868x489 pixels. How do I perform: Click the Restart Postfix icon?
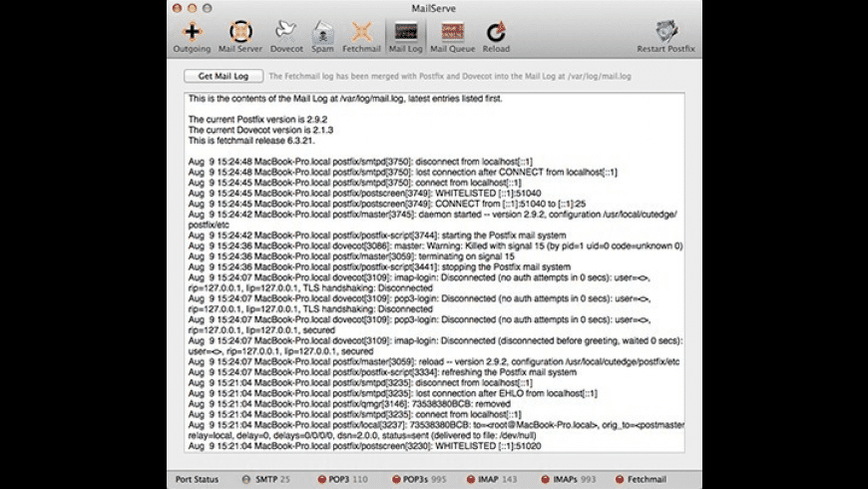(x=665, y=37)
